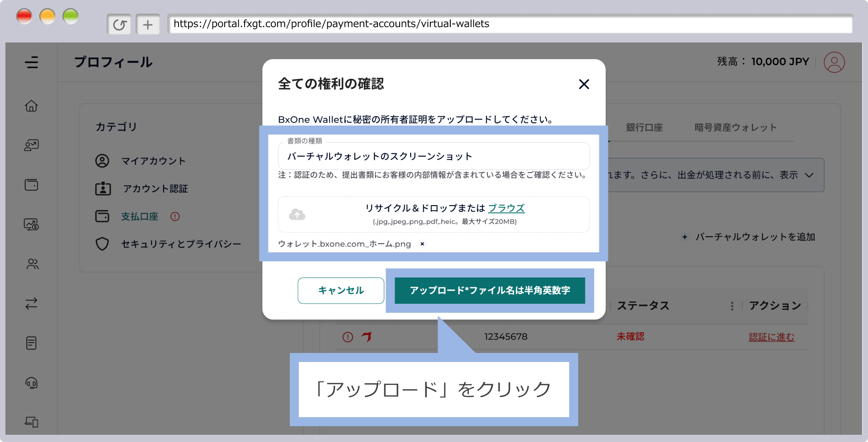Follow the 認証に進む link
The image size is (868, 442).
pyautogui.click(x=771, y=337)
